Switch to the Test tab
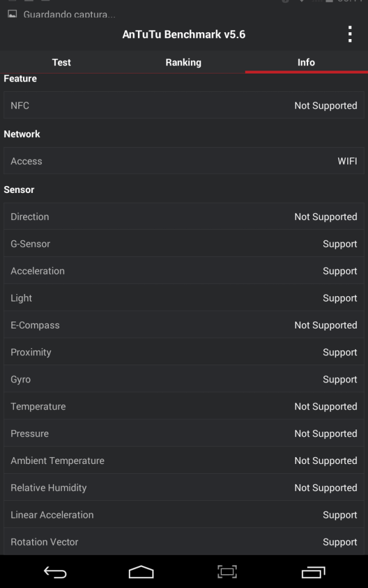368x588 pixels. 62,62
